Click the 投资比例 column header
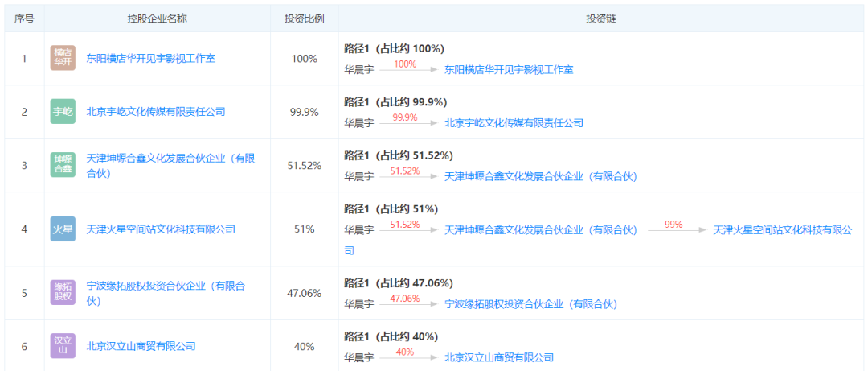Viewport: 868px width, 371px height. pyautogui.click(x=305, y=19)
